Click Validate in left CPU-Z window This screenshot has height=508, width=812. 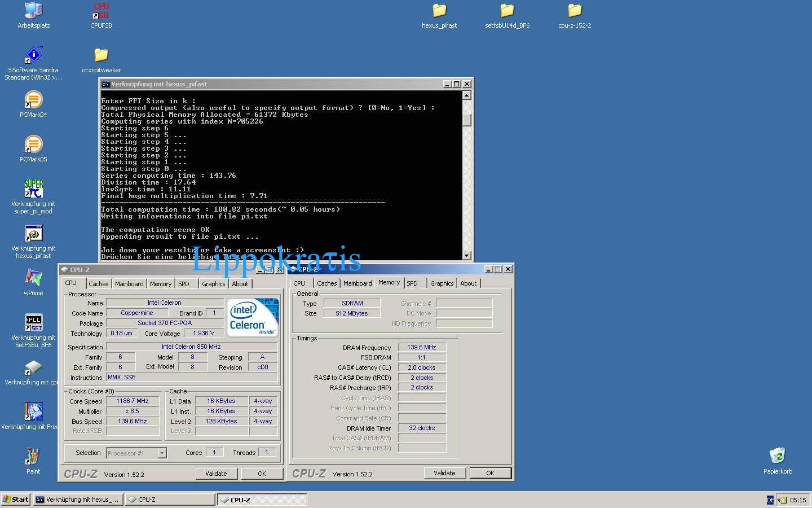click(216, 474)
